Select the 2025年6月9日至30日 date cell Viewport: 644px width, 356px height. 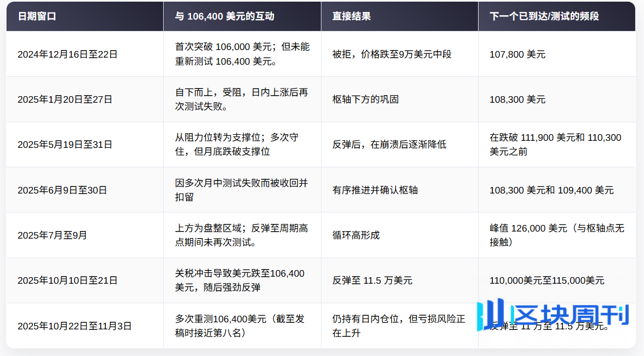(x=62, y=190)
